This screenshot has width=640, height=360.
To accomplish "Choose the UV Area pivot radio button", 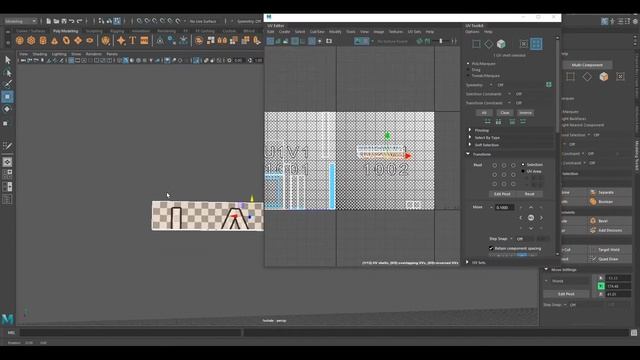I will tap(523, 171).
